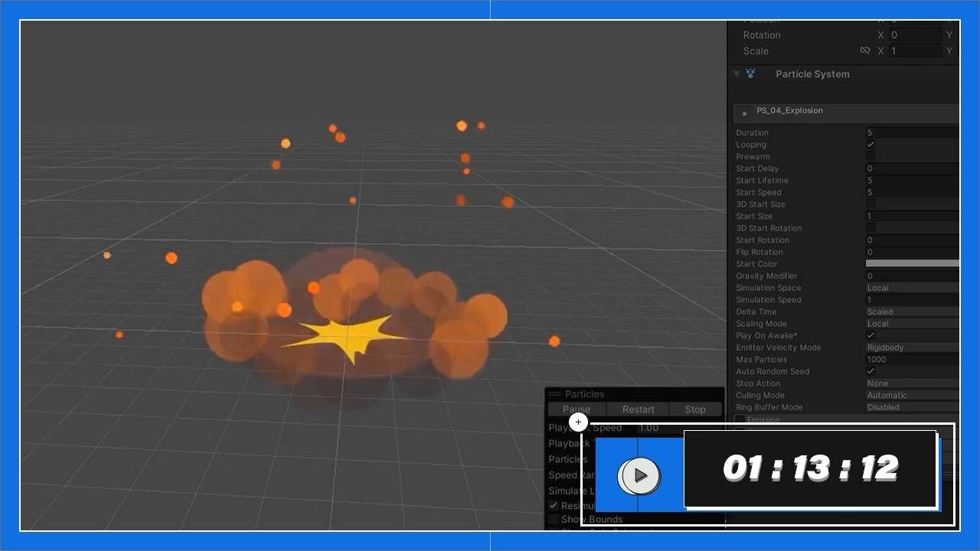The width and height of the screenshot is (980, 551).
Task: Stop the particle simulation
Action: 695,409
